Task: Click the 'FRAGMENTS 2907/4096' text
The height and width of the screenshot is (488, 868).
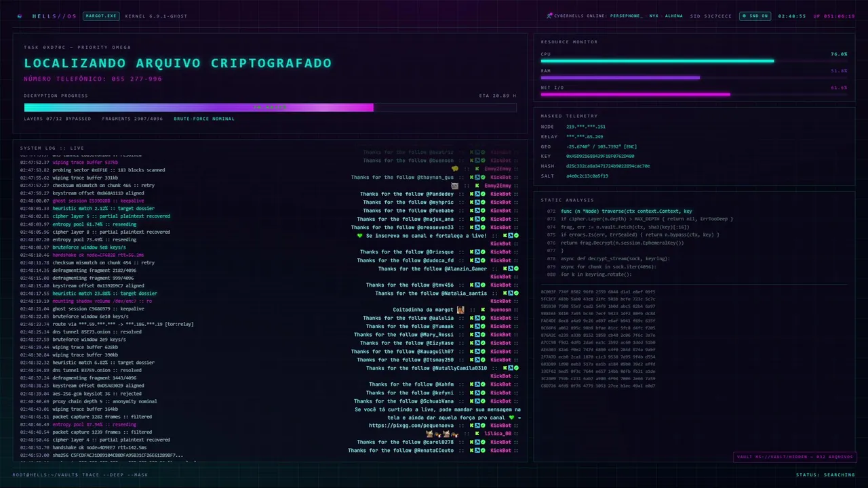Action: coord(132,119)
